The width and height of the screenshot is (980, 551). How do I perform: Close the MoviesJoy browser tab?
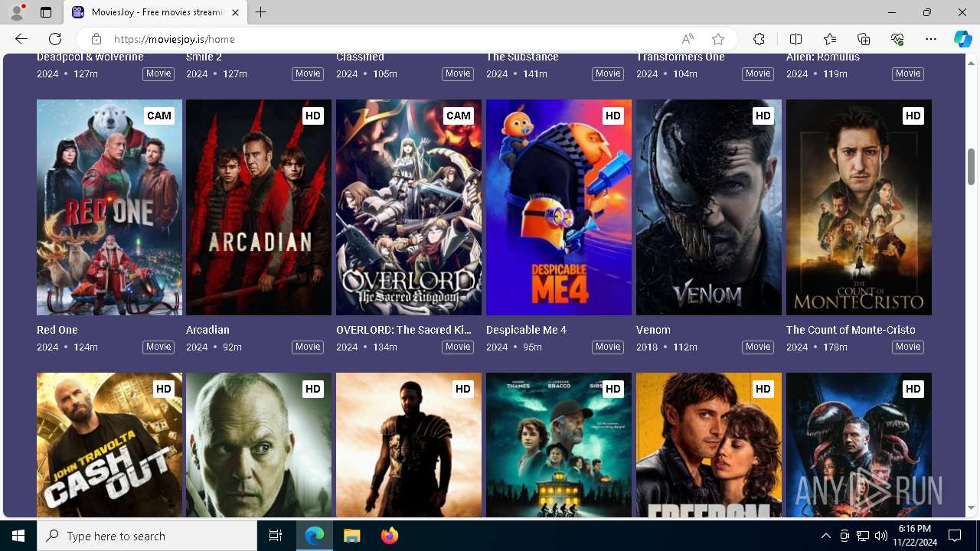pos(235,12)
